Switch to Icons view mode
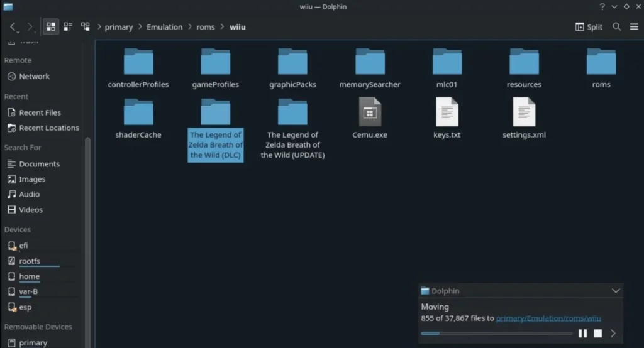This screenshot has width=644, height=348. point(51,27)
